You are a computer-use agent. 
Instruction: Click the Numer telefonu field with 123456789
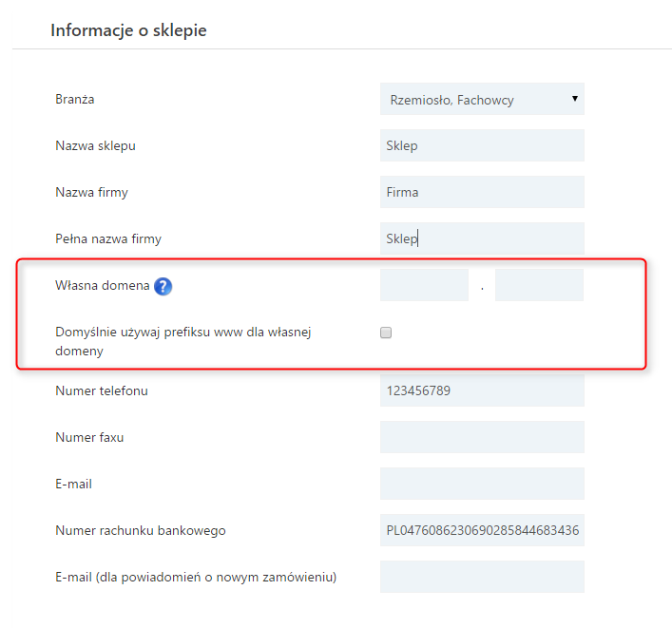click(x=482, y=390)
